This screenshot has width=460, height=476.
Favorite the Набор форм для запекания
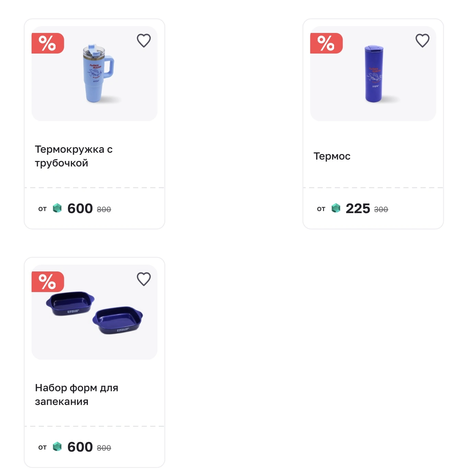tap(144, 279)
